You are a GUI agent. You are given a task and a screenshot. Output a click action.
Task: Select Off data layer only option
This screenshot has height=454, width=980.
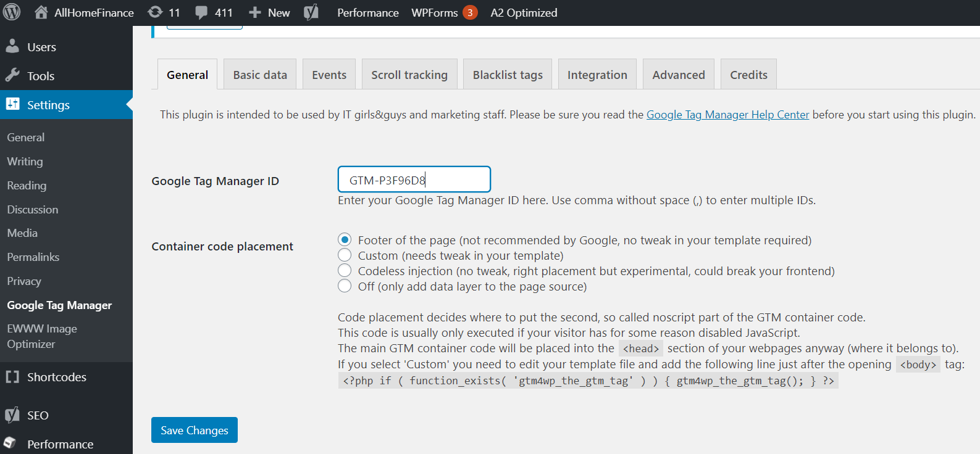(x=345, y=286)
